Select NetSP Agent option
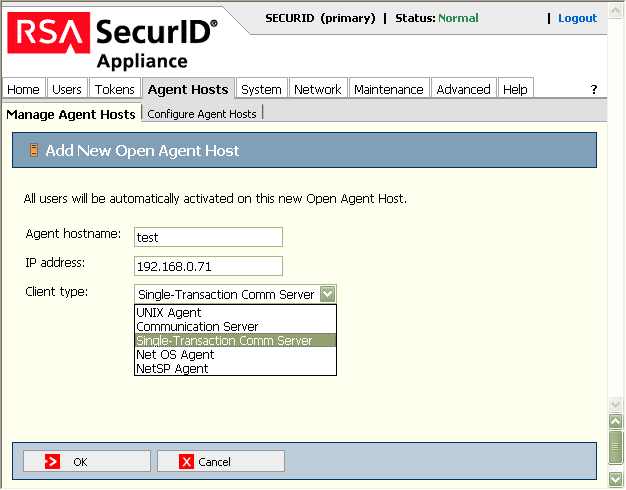626x490 pixels. (x=236, y=368)
